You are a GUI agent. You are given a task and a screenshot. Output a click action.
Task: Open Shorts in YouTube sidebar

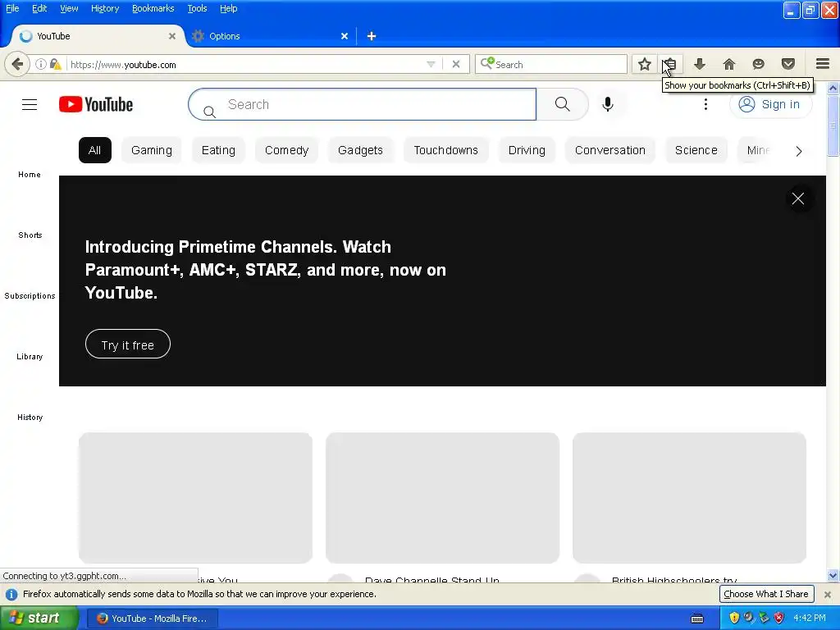[30, 235]
